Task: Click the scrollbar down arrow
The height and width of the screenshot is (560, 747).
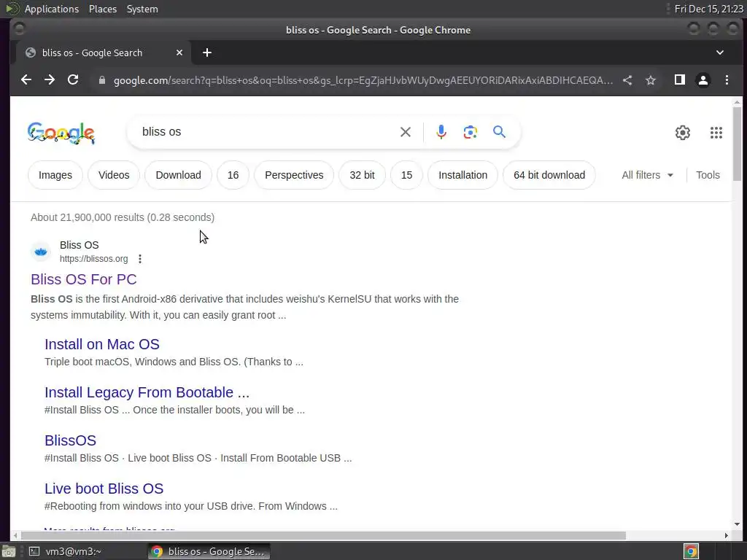Action: (x=737, y=524)
